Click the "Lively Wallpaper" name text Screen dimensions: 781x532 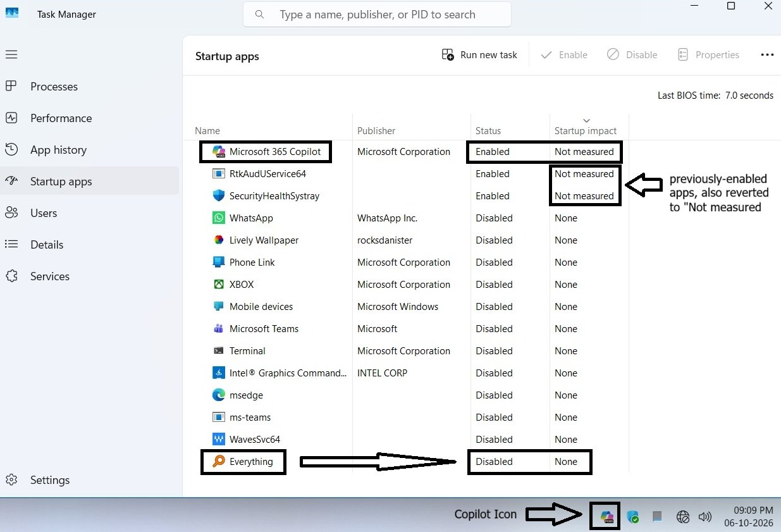[264, 240]
